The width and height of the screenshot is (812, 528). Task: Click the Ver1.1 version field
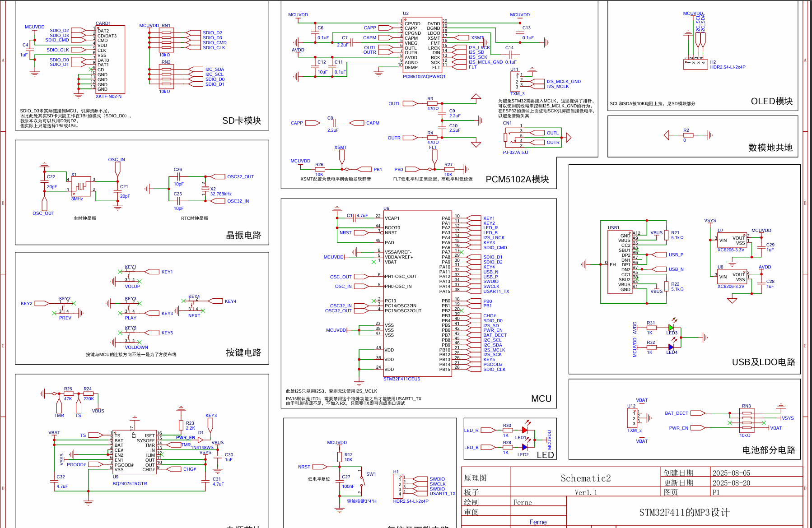pyautogui.click(x=586, y=492)
